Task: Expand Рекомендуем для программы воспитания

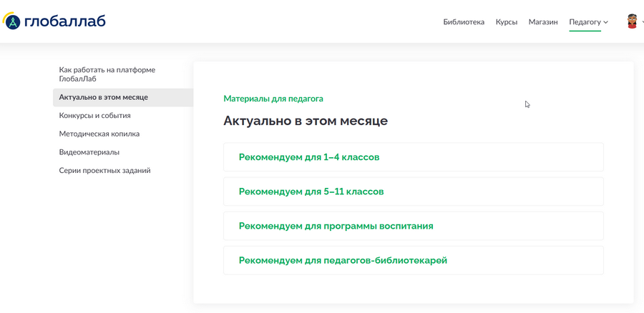Action: coord(414,226)
